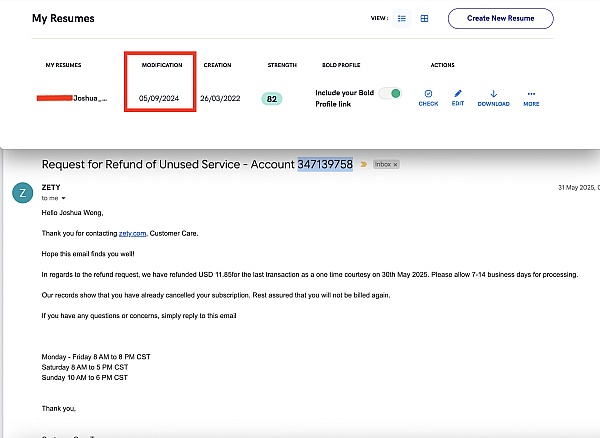This screenshot has height=438, width=600.
Task: Click the Check resume icon
Action: 428,93
